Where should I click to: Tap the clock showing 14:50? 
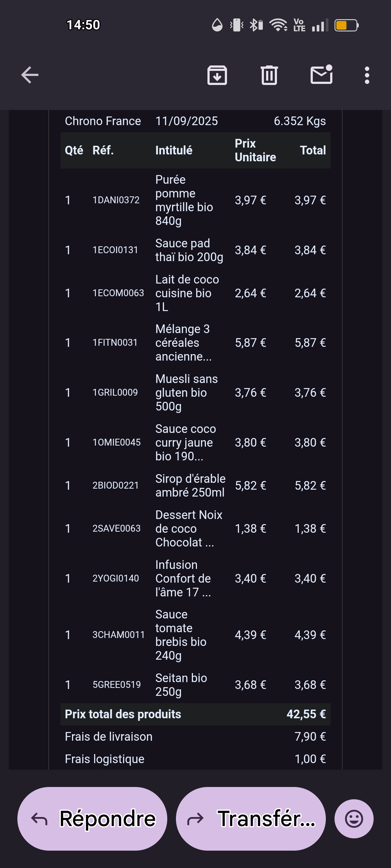click(83, 25)
